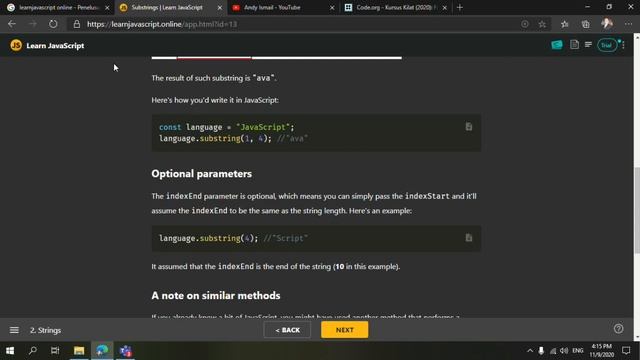640x360 pixels.
Task: Go to previous lesson with BACK
Action: [287, 330]
